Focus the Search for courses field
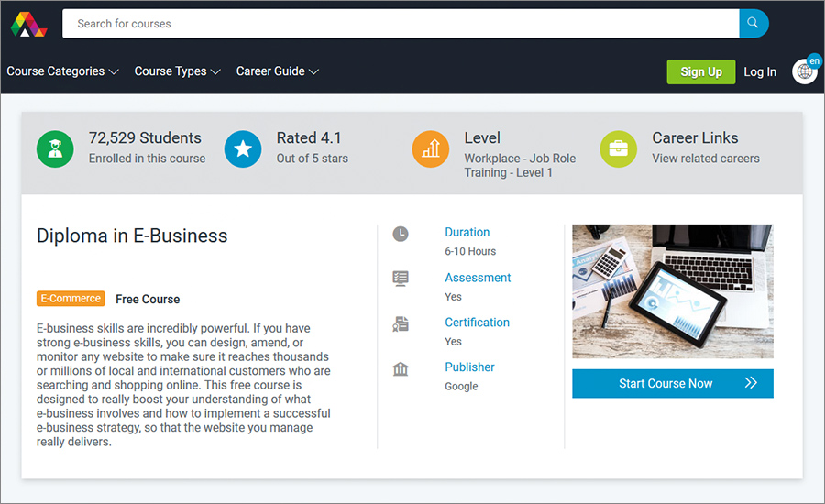The height and width of the screenshot is (504, 825). (401, 23)
